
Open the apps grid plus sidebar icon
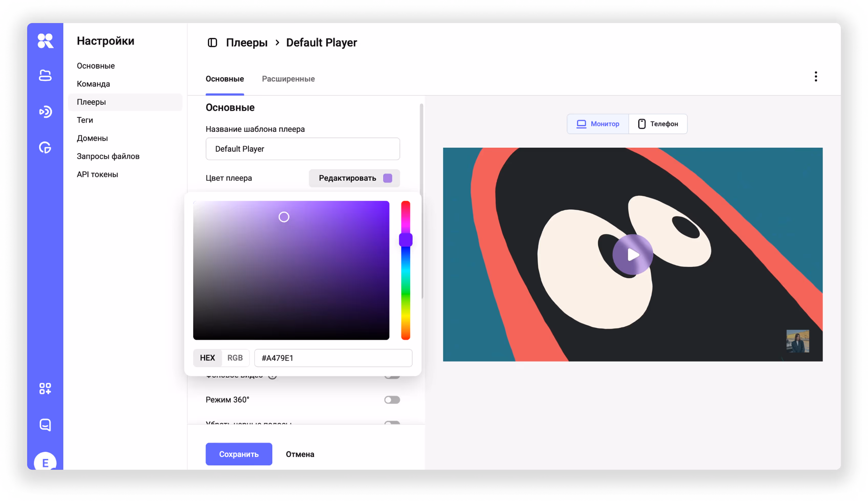(45, 389)
